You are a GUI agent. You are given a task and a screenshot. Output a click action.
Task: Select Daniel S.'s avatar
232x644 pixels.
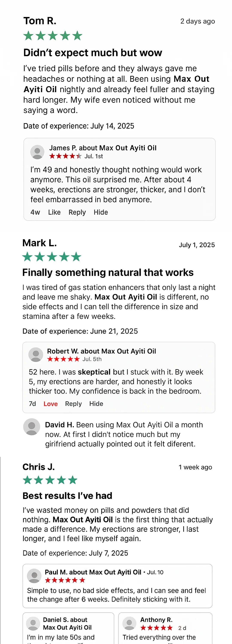point(33,624)
